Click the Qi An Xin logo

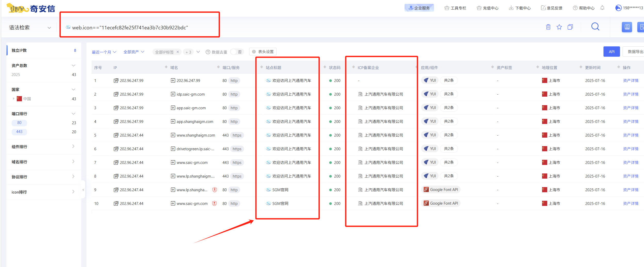[31, 8]
